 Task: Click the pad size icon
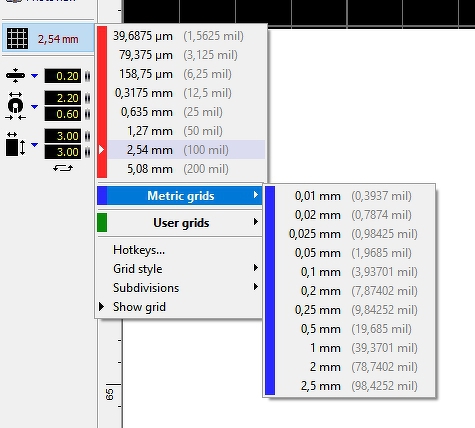click(x=15, y=106)
